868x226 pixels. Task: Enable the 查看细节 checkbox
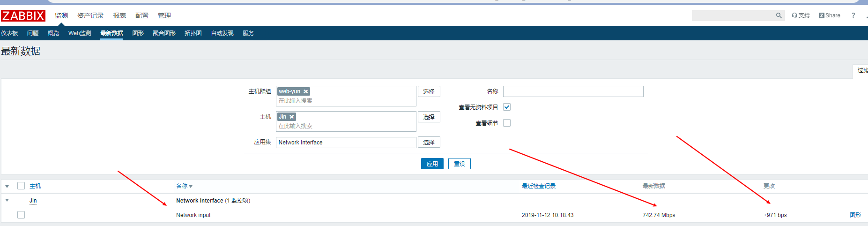coord(507,123)
